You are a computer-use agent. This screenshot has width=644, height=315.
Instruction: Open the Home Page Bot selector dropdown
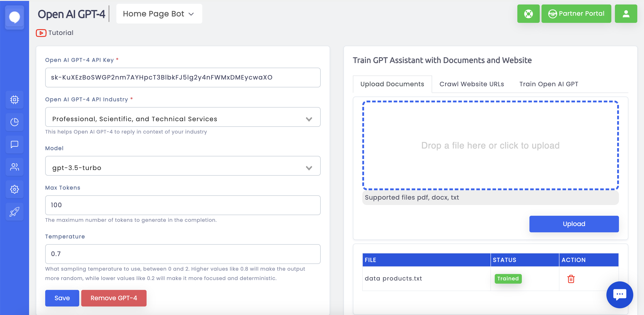click(159, 14)
